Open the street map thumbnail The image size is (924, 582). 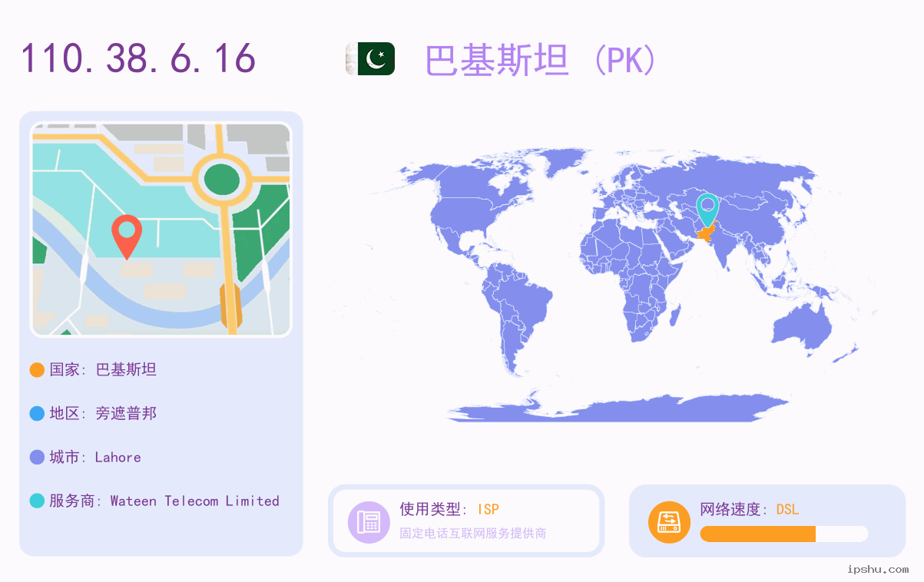[x=161, y=230]
